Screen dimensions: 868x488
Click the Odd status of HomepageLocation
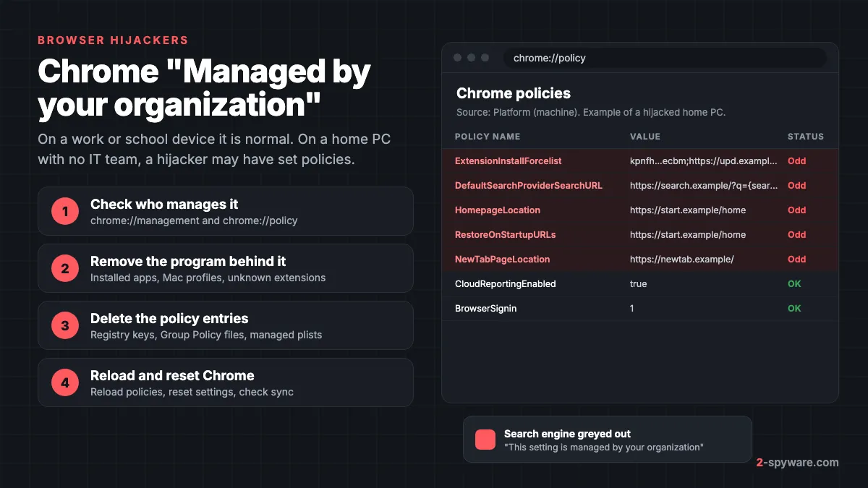point(797,210)
